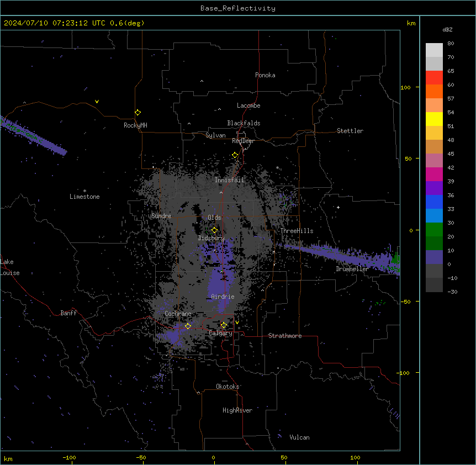Click the yellow marker between Olds and Didsbury
Image resolution: width=476 pixels, height=465 pixels.
214,230
